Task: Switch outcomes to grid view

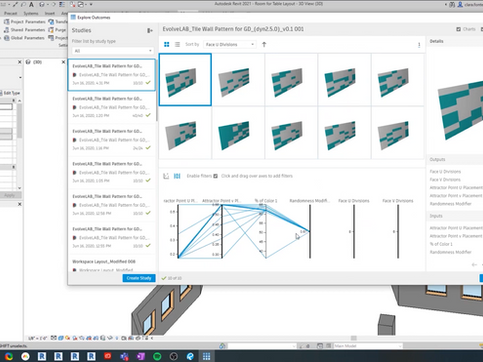Action: (x=167, y=44)
